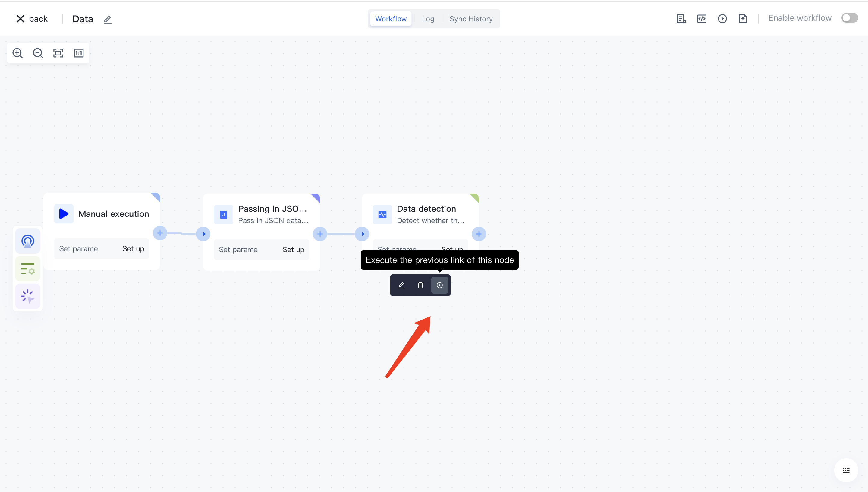Image resolution: width=868 pixels, height=492 pixels.
Task: Switch to the Log tab
Action: [428, 19]
